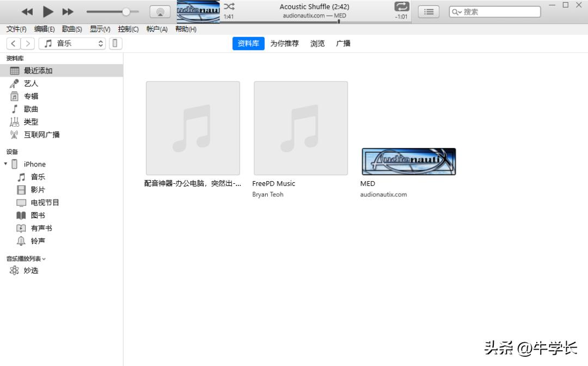Expand the 音乐播放列表 section

point(45,259)
